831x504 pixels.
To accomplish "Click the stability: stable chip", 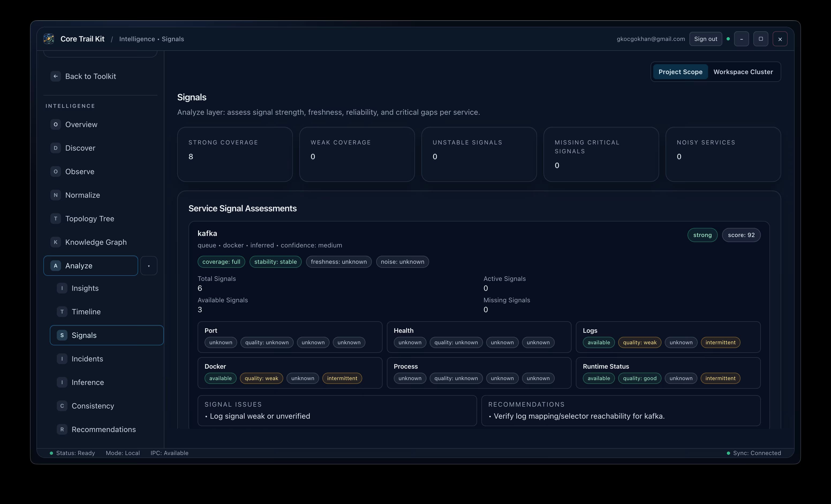I will click(x=275, y=262).
